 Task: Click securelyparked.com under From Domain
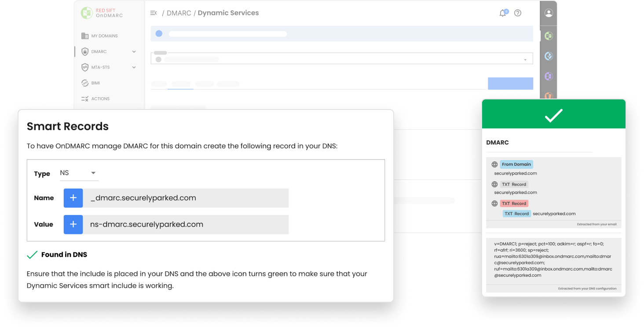pos(516,173)
